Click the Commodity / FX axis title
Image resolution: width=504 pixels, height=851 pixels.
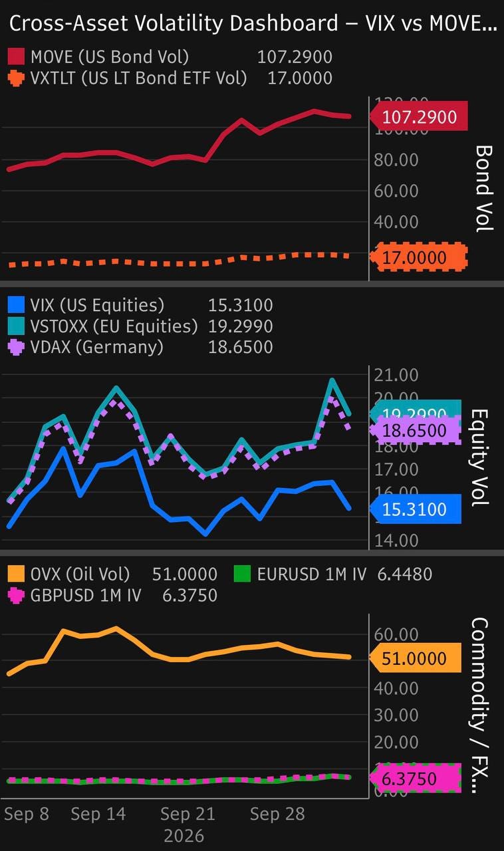coord(480,706)
